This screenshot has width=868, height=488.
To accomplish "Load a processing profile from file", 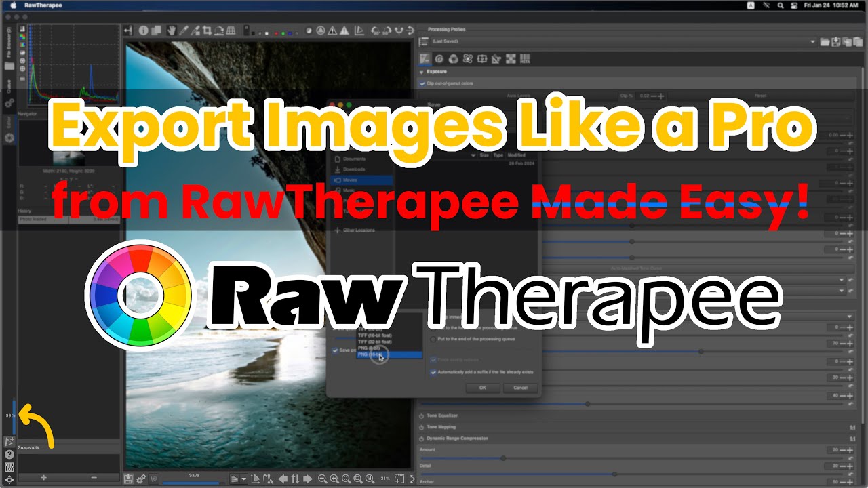I will [x=825, y=42].
